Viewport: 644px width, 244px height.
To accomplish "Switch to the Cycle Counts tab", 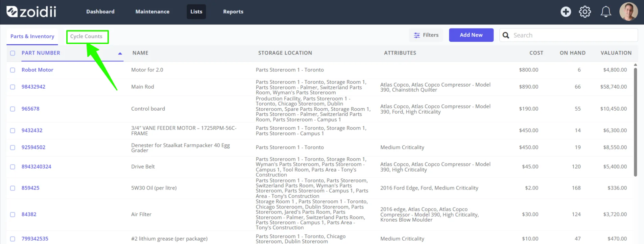I will pos(86,37).
